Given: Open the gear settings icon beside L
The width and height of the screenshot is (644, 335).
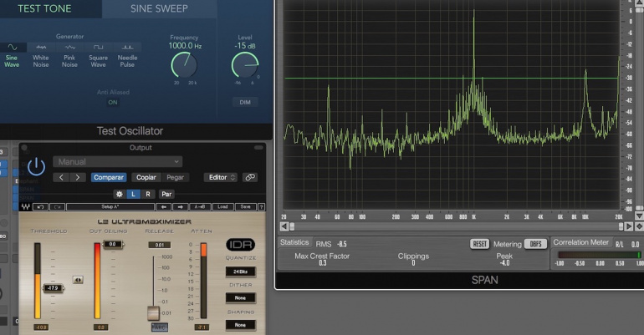Looking at the screenshot, I should [x=120, y=194].
